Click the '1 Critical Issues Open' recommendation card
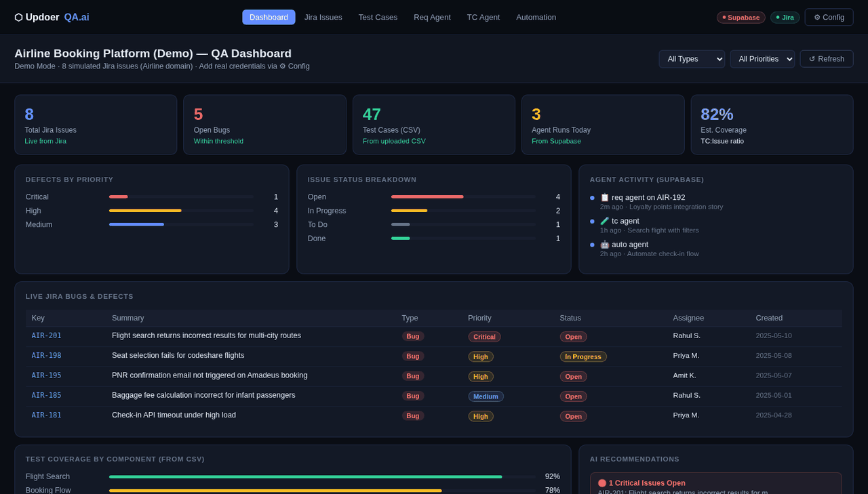Image resolution: width=868 pixels, height=494 pixels. [716, 483]
